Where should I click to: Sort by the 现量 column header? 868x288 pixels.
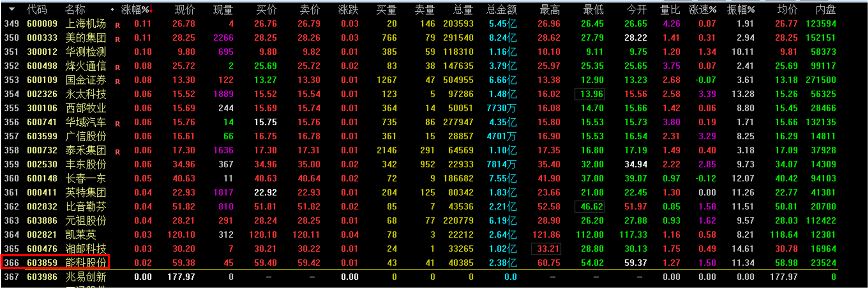[223, 9]
